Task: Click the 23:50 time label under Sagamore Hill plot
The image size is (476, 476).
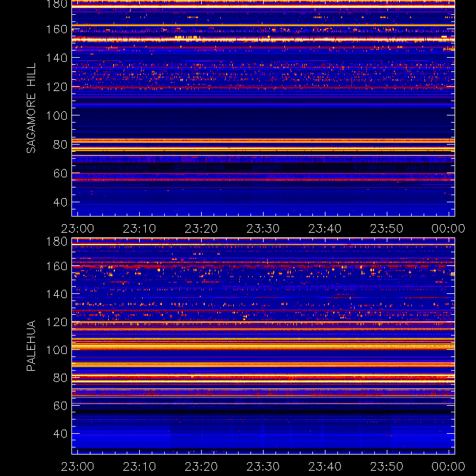Action: click(387, 228)
